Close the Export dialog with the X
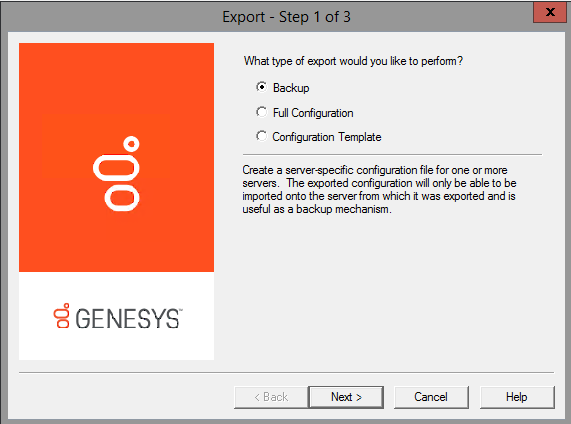 (x=550, y=12)
